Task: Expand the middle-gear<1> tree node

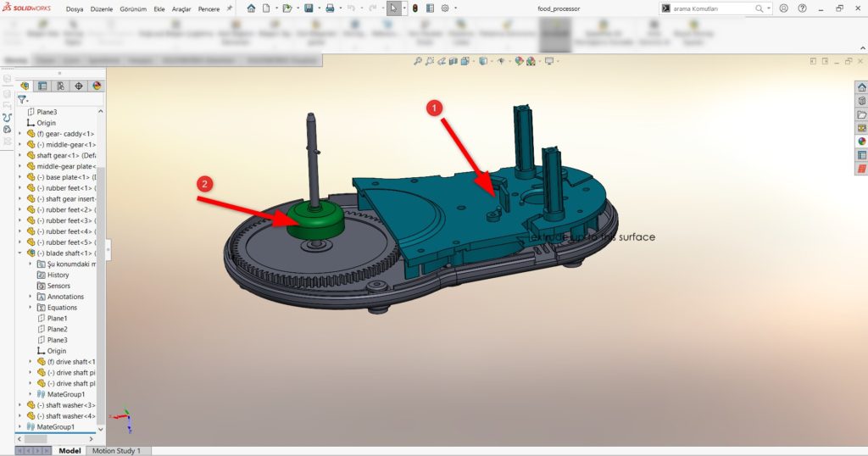Action: coord(20,144)
